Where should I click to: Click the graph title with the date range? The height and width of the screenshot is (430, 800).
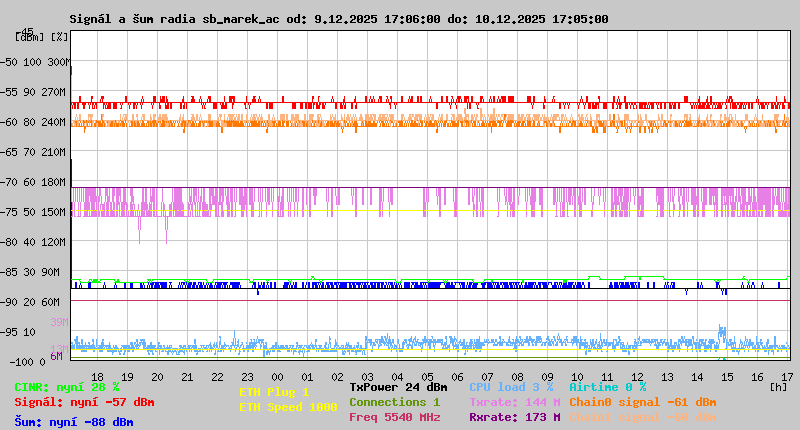[338, 19]
